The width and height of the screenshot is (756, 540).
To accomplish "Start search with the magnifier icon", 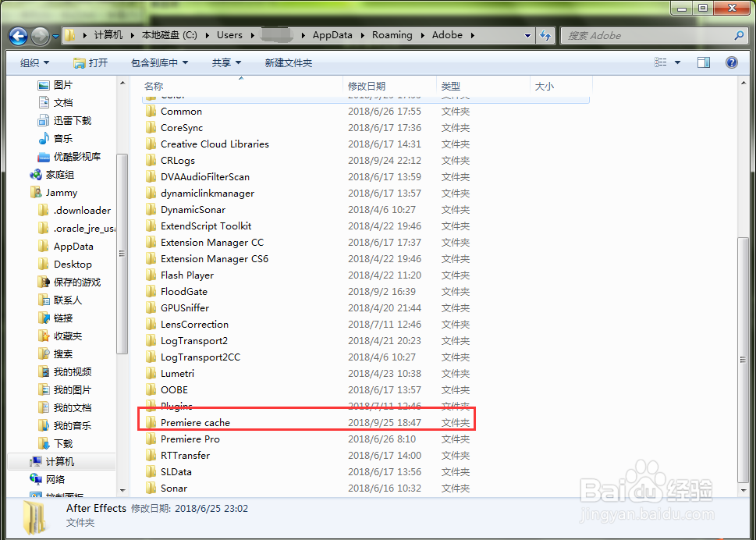I will click(x=739, y=35).
